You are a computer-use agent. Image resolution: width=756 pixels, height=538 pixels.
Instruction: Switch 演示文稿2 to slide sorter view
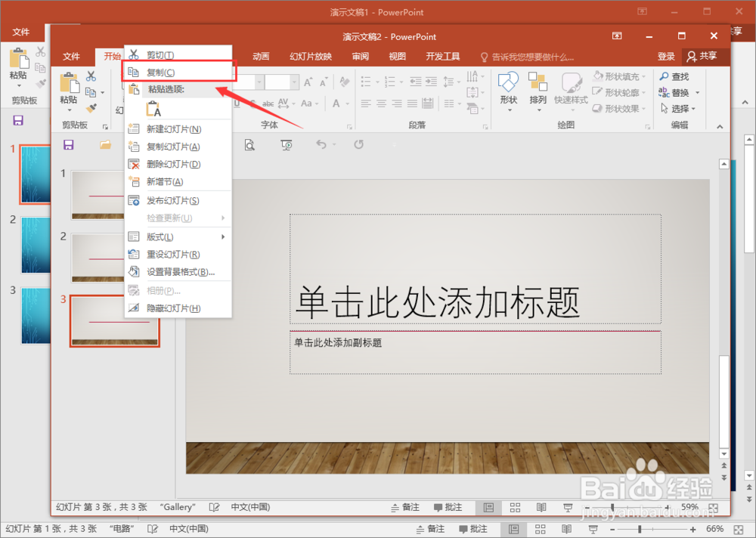515,507
